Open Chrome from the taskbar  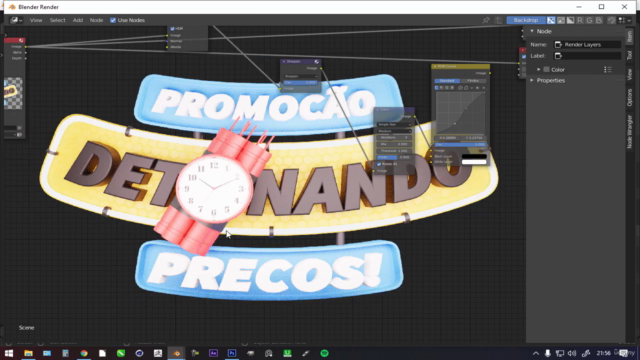84,353
